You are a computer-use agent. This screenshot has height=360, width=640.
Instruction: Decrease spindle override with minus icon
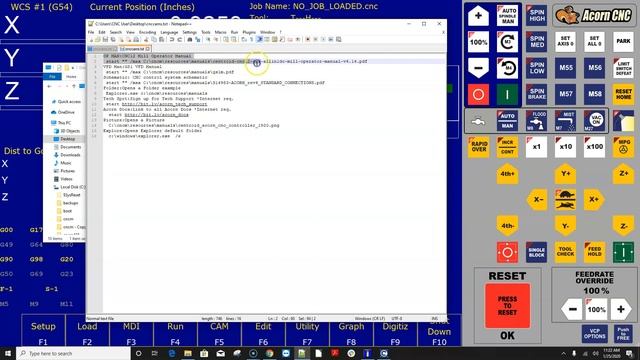pyautogui.click(x=478, y=68)
